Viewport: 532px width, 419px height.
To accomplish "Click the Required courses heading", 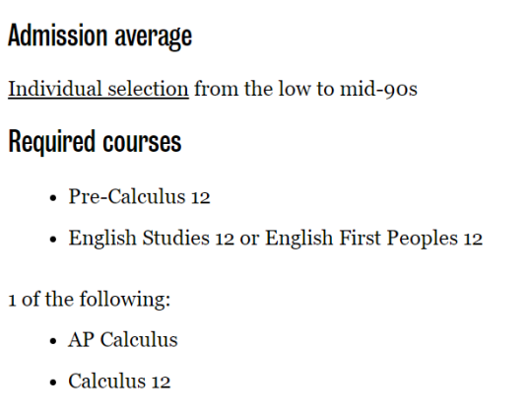I will pos(95,142).
